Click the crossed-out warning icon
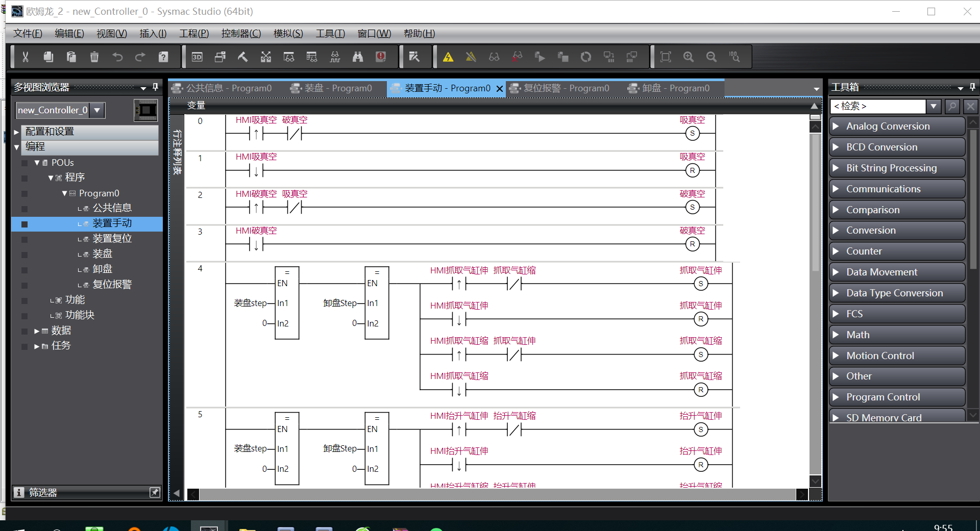The width and height of the screenshot is (980, 531). pos(471,57)
